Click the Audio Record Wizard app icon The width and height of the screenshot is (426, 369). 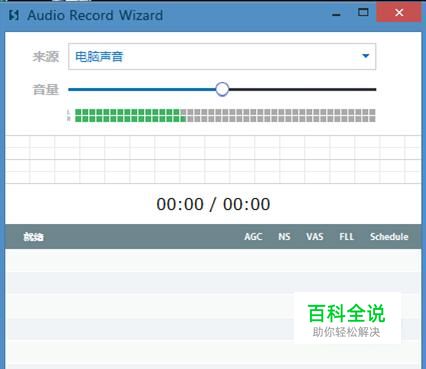tap(14, 15)
